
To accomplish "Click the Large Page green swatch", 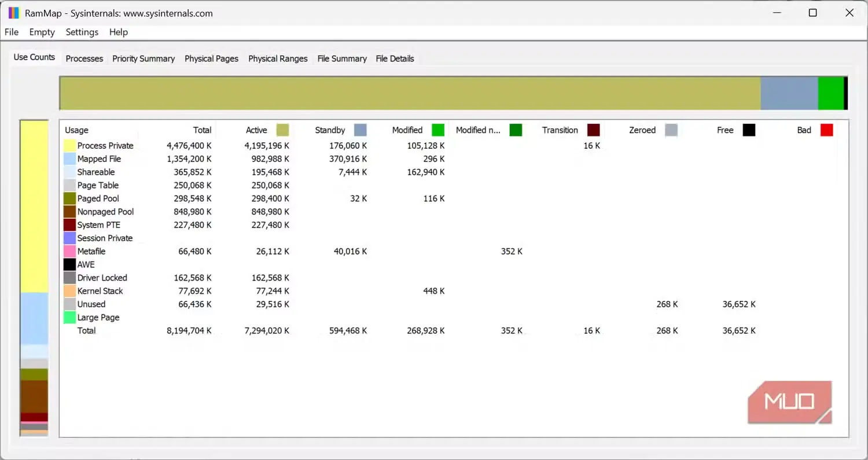I will 69,318.
